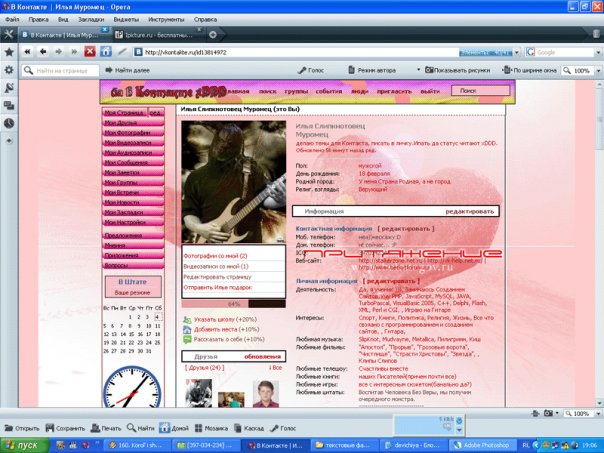The width and height of the screenshot is (604, 453).
Task: Go to the home page icon
Action: 106,52
